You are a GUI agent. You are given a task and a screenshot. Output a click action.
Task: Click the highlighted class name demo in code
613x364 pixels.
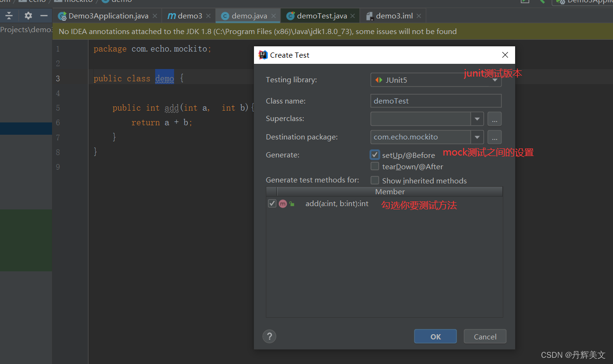(x=165, y=78)
